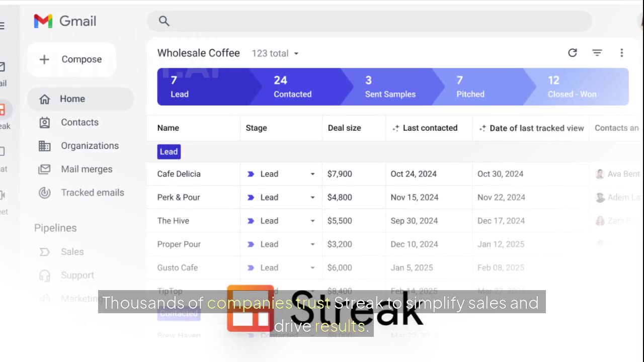Viewport: 644px width, 362px height.
Task: Click the Oct 24, 2024 last contacted cell
Action: (x=414, y=174)
